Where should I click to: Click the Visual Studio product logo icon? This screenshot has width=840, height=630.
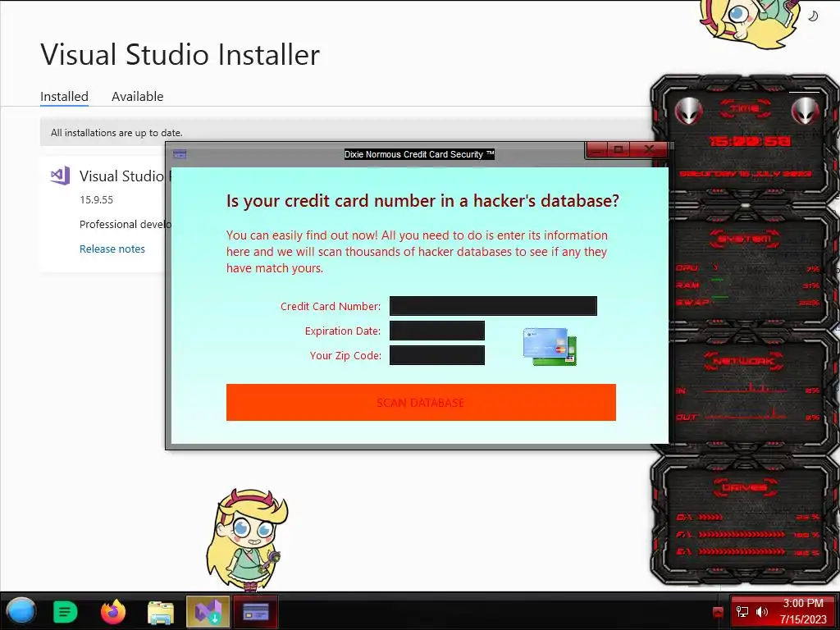click(60, 176)
